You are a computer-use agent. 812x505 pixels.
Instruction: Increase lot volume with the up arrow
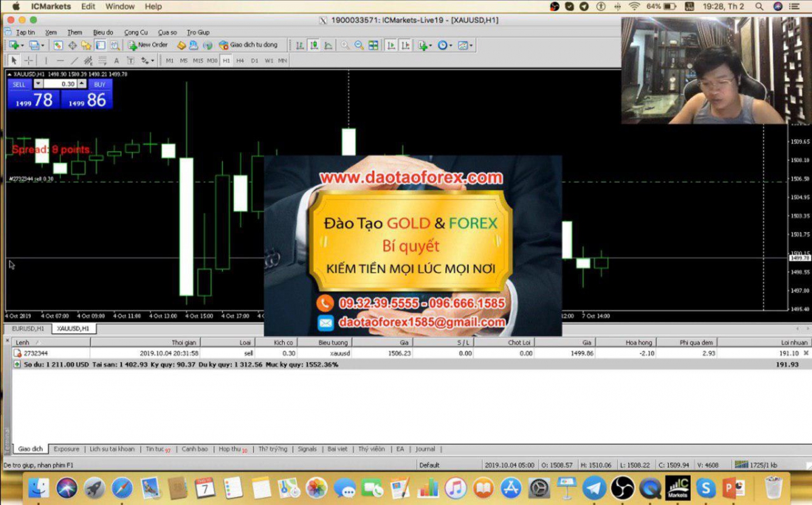point(83,84)
